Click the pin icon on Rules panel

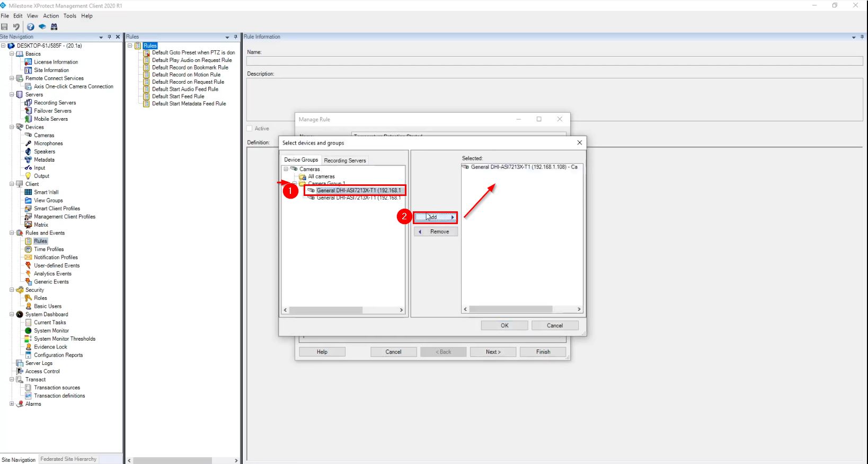coord(236,37)
